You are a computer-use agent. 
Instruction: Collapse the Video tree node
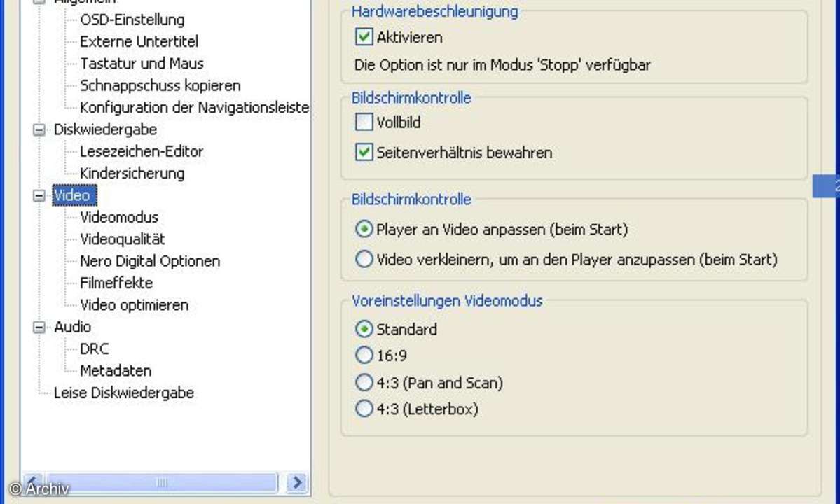click(39, 196)
